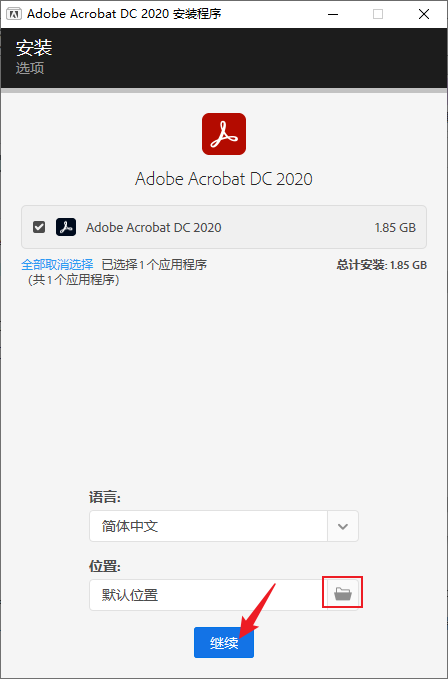Click the 总计安装: 1.85 GB text
The width and height of the screenshot is (448, 679).
(382, 265)
